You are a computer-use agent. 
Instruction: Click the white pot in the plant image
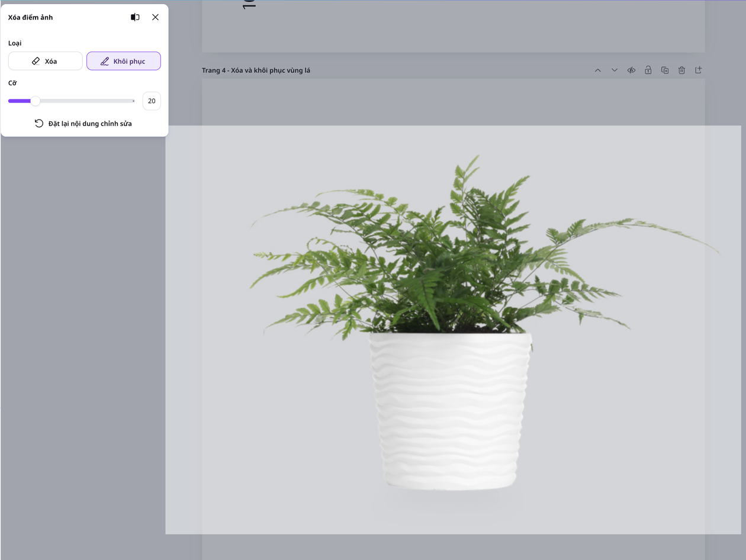pos(451,411)
